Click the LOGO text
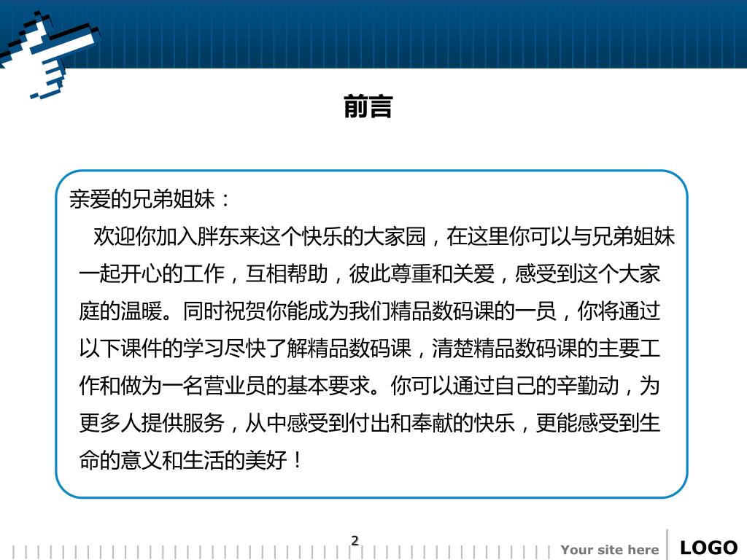Image resolution: width=747 pixels, height=560 pixels. [708, 548]
